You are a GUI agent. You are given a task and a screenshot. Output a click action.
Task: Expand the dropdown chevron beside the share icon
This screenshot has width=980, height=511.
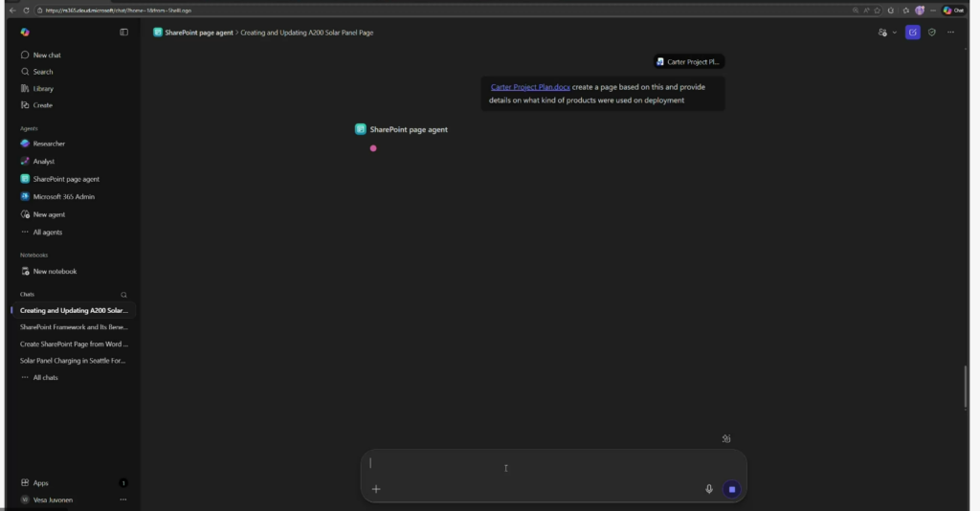tap(895, 33)
